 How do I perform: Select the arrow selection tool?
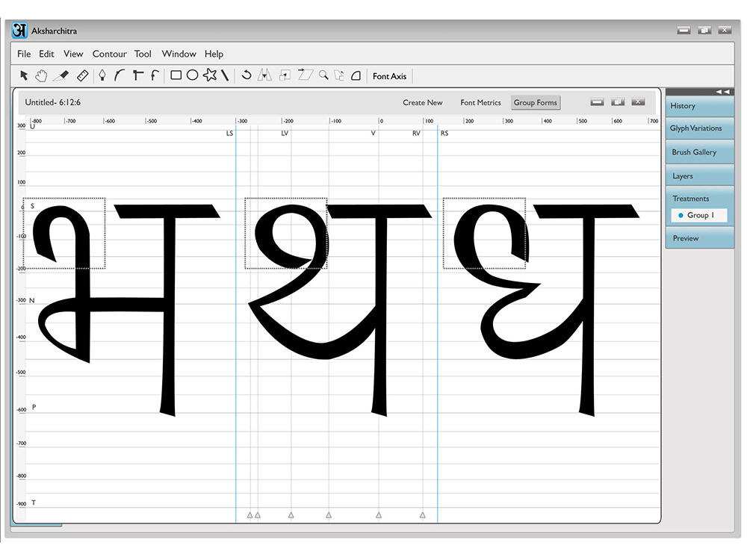[x=24, y=75]
